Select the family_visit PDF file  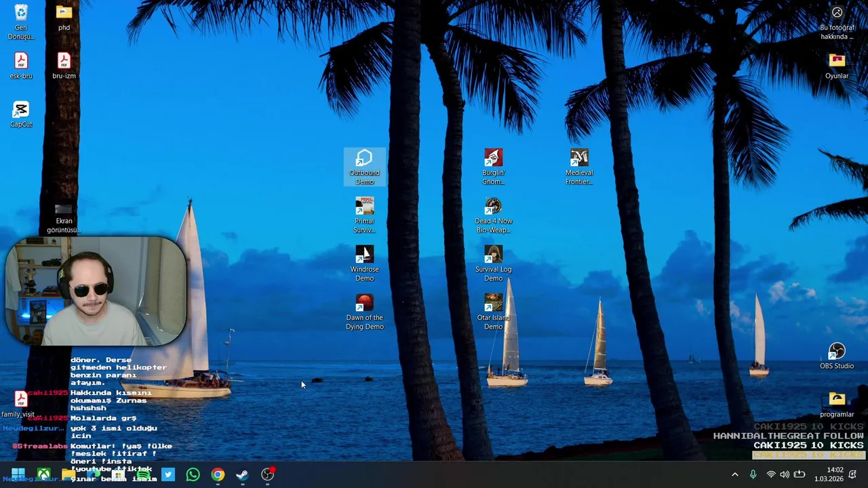pos(20,404)
